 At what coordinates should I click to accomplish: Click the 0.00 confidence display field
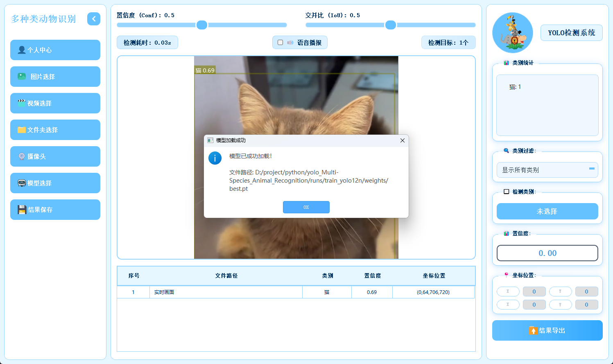tap(547, 253)
